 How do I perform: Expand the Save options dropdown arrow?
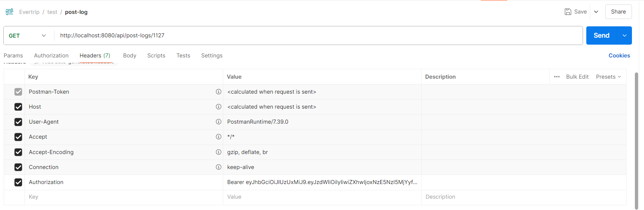596,12
